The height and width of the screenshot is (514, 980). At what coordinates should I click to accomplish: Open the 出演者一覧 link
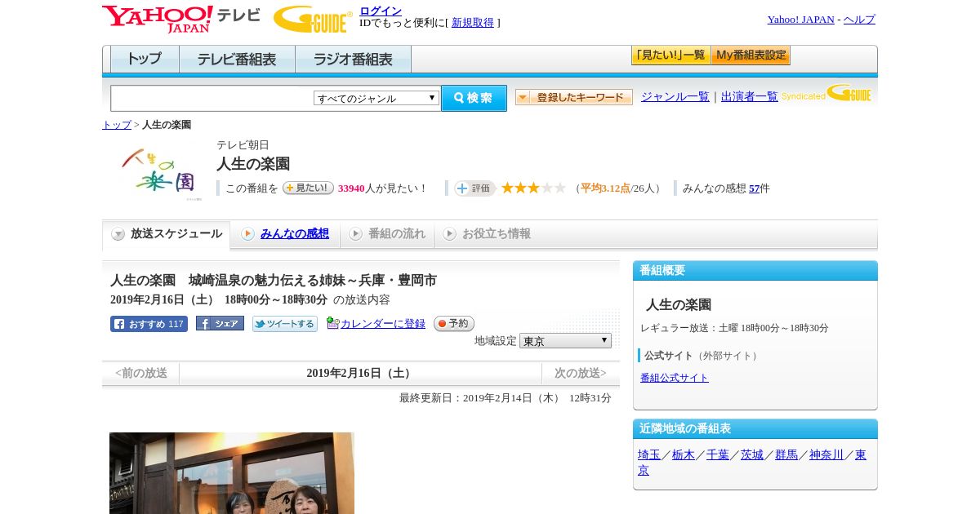pyautogui.click(x=750, y=97)
